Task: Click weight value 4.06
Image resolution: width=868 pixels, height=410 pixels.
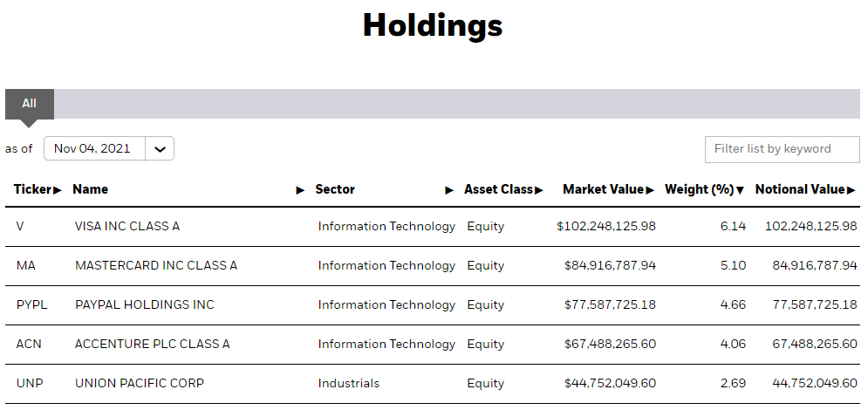Action: pyautogui.click(x=733, y=345)
